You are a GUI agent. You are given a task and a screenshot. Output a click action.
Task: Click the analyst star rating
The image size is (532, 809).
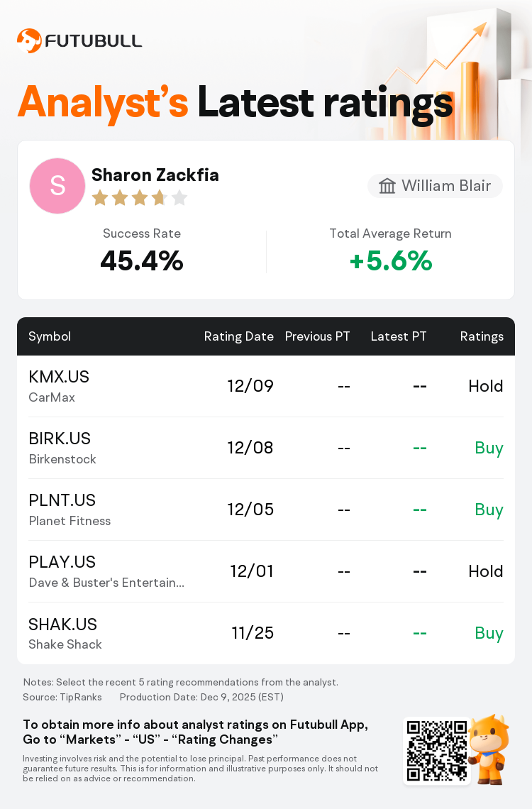pyautogui.click(x=139, y=198)
